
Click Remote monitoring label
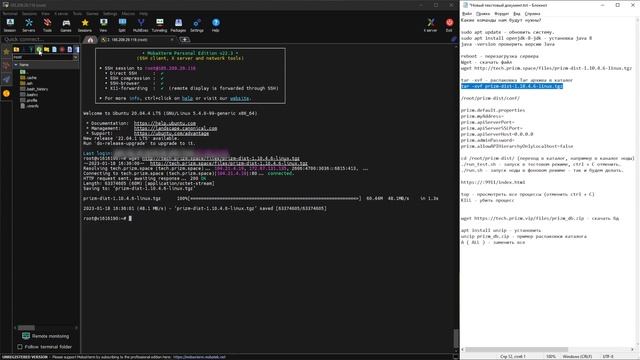[50, 336]
